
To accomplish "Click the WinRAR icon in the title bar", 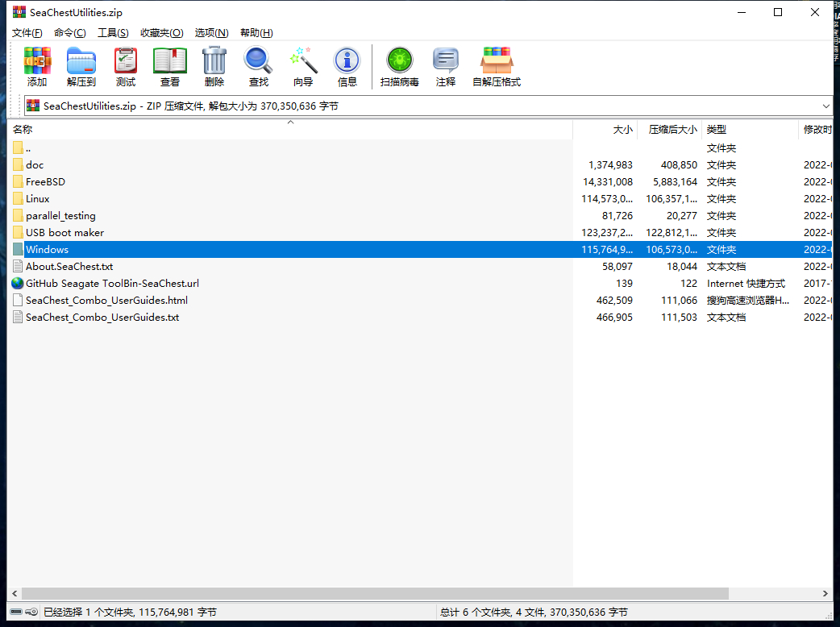I will tap(19, 12).
